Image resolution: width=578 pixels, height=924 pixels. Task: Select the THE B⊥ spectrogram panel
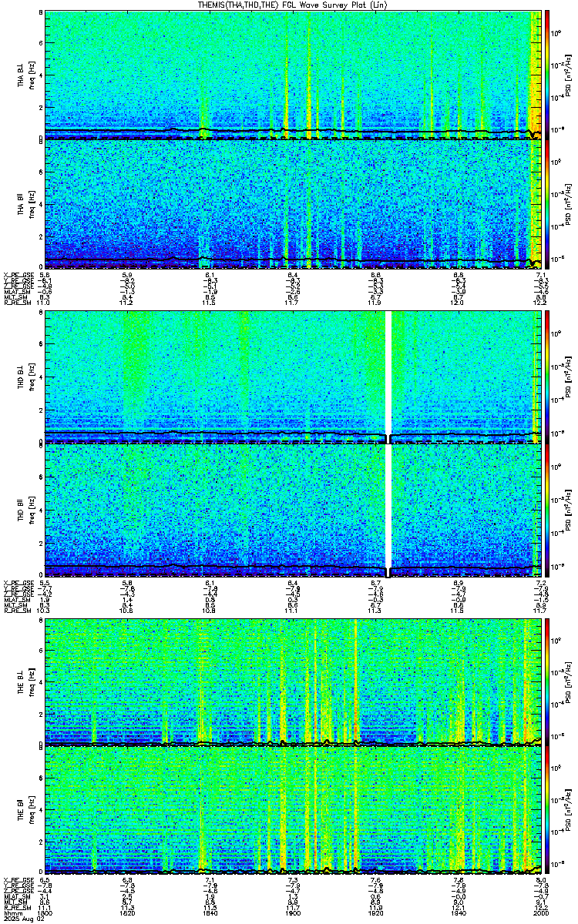click(294, 681)
